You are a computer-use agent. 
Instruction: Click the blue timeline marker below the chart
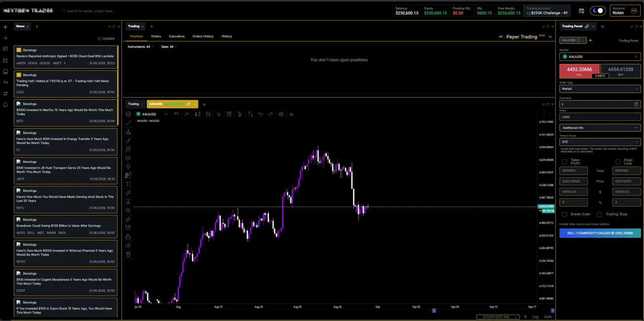point(434,311)
